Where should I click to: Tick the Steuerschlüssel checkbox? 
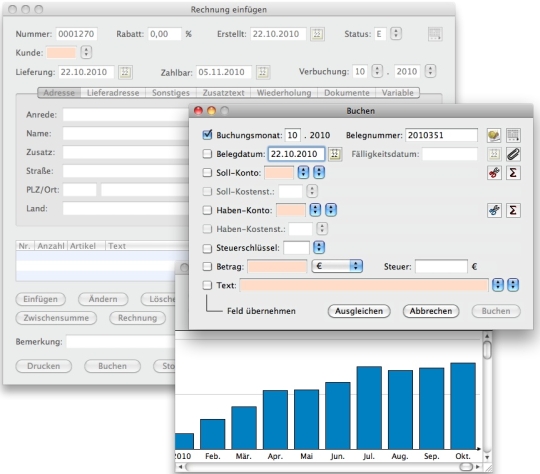(x=207, y=248)
